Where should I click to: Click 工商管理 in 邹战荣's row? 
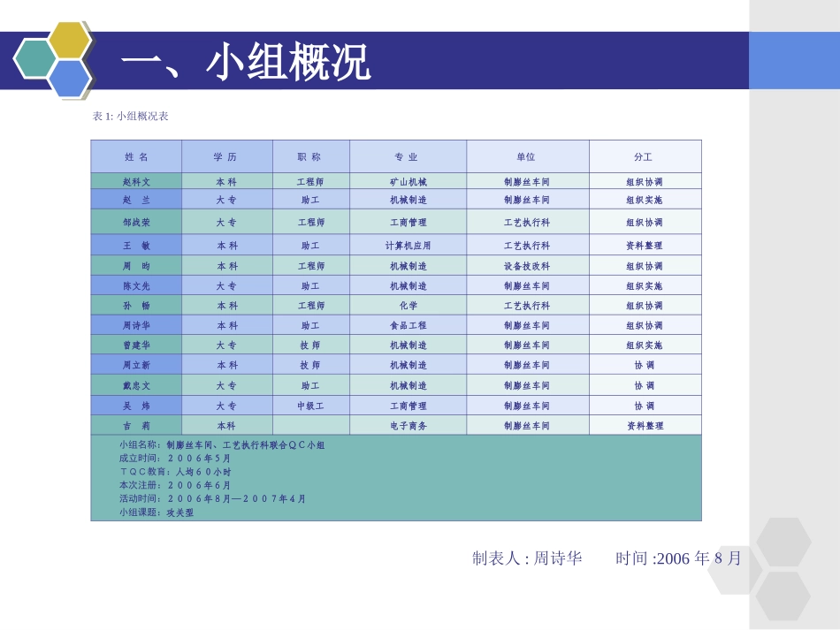point(409,222)
